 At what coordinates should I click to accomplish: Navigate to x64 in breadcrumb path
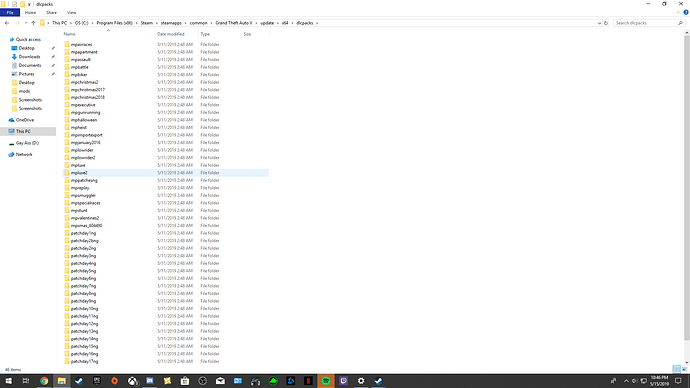(x=285, y=23)
